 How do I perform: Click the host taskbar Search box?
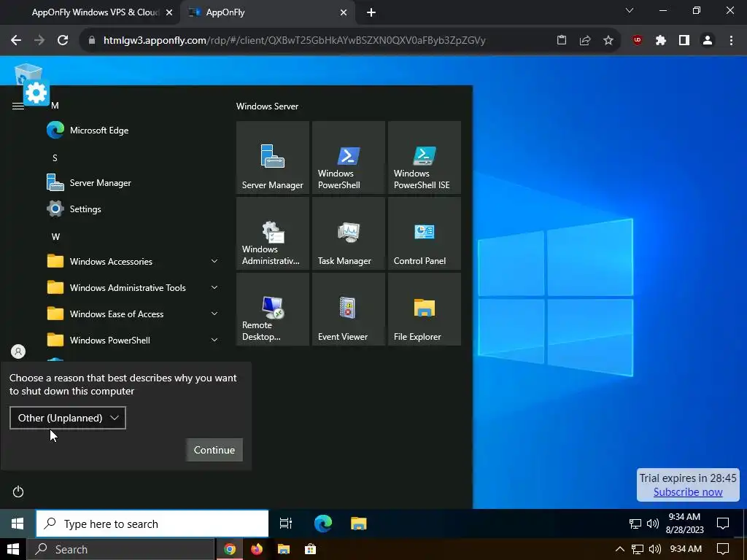[x=120, y=549]
